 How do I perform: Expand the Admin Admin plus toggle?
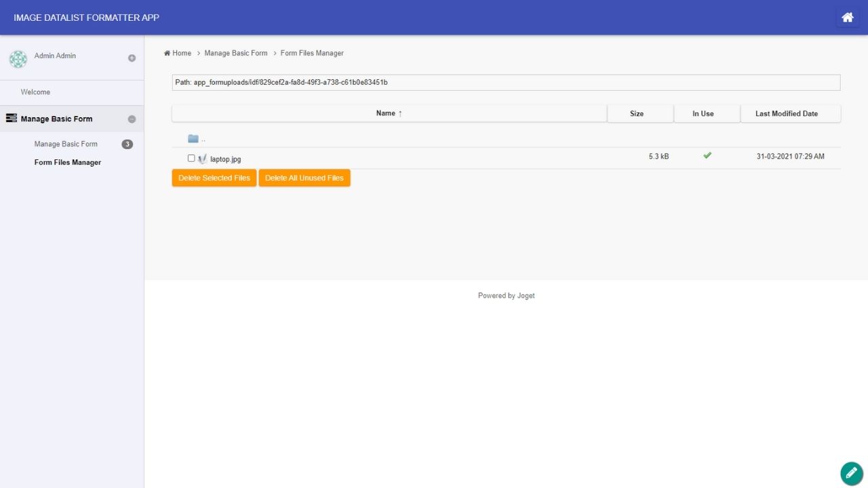click(132, 58)
